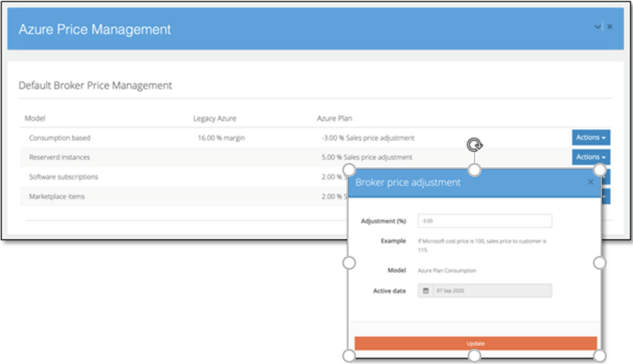Close the Broker price adjustment dialog
Screen dimensions: 633x364
(590, 182)
